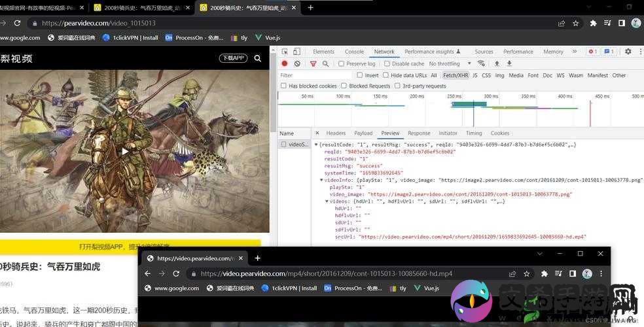
Task: Open the Sources panel
Action: point(484,52)
